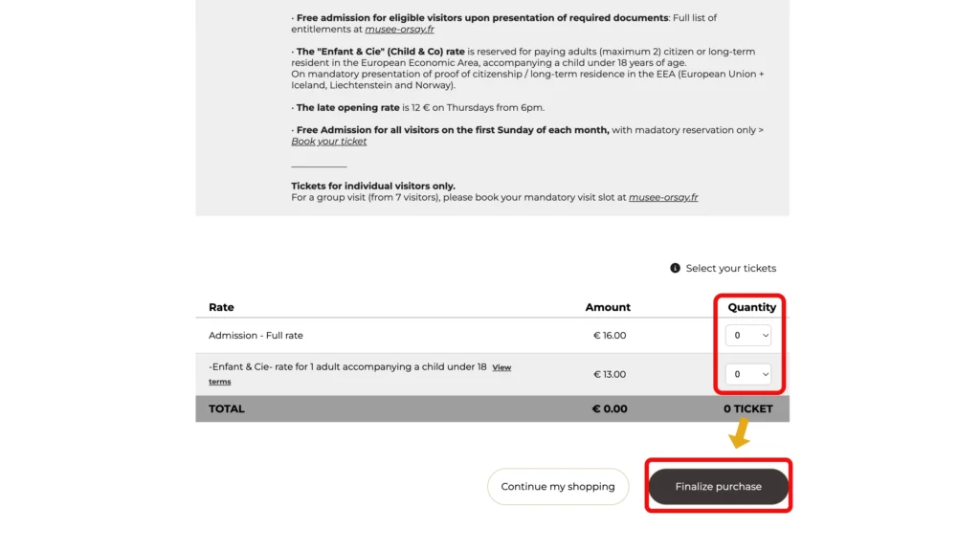Click the Select your tickets text
This screenshot has height=551, width=980.
[730, 269]
